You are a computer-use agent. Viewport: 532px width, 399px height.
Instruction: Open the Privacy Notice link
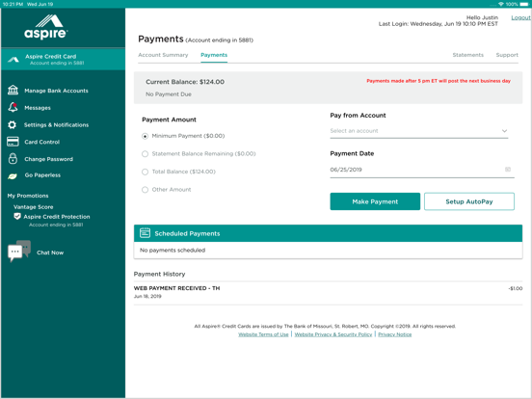[x=394, y=334]
